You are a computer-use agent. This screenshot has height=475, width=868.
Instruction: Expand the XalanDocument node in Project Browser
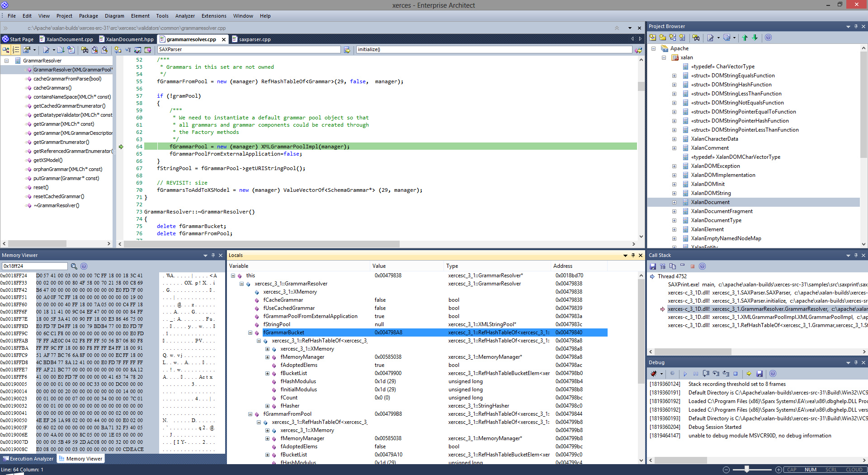pos(674,202)
